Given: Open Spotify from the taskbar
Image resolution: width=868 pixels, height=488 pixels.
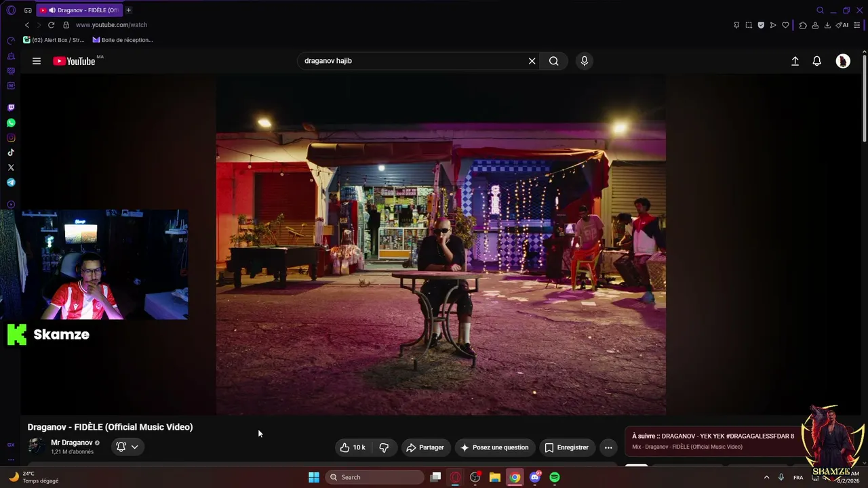Looking at the screenshot, I should 555,477.
